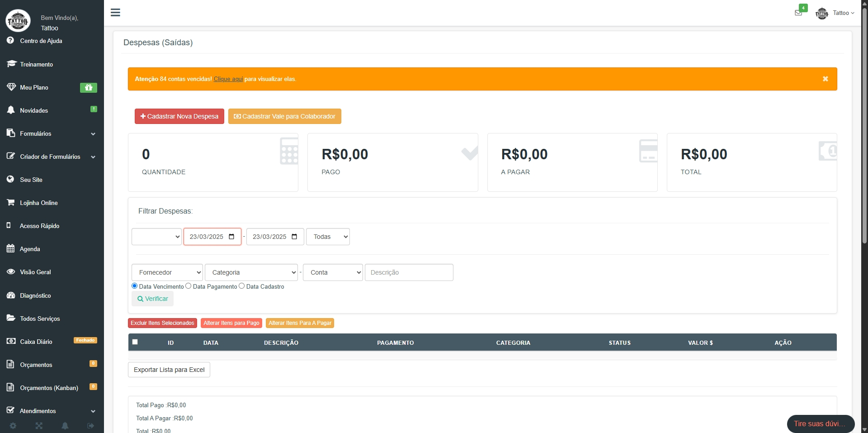The image size is (868, 433).
Task: Click the Centro de Ajuda question icon
Action: point(10,40)
